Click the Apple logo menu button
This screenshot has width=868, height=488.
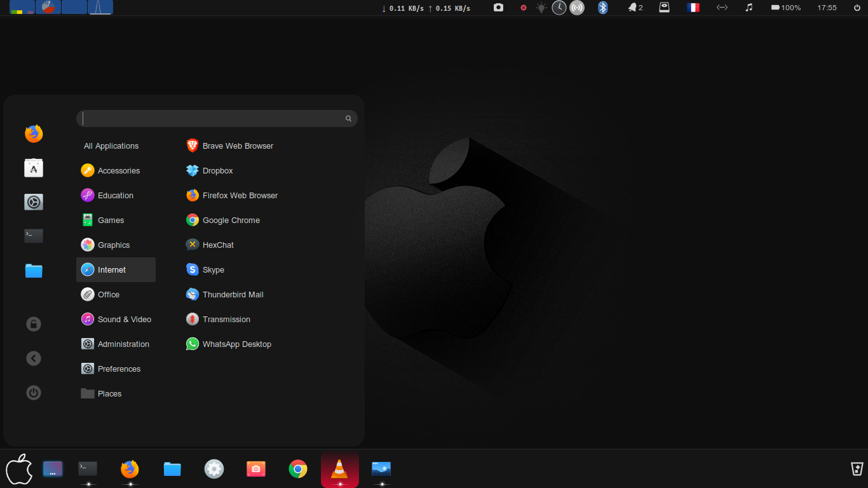click(x=19, y=469)
